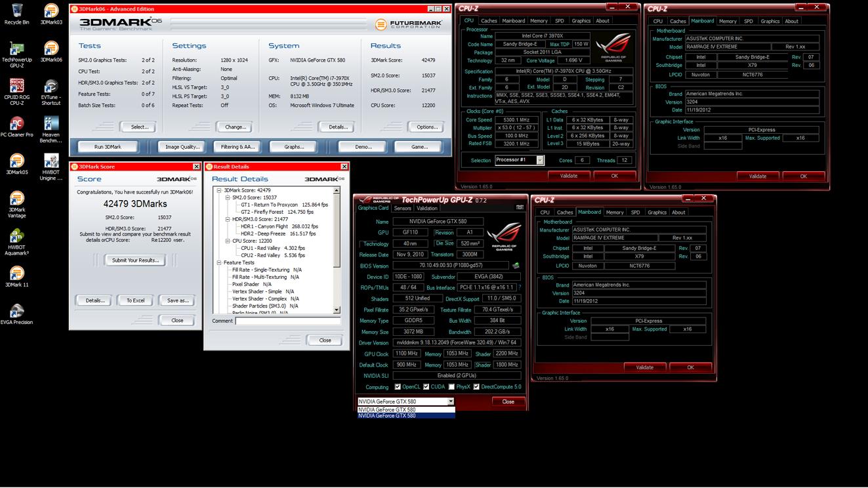
Task: Open the 3DMark 11 desktop icon
Action: 16,276
